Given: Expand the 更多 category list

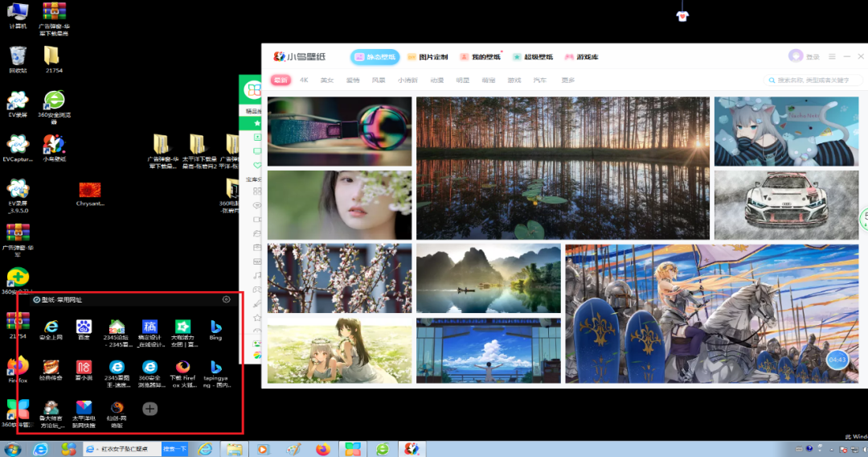Looking at the screenshot, I should coord(568,80).
